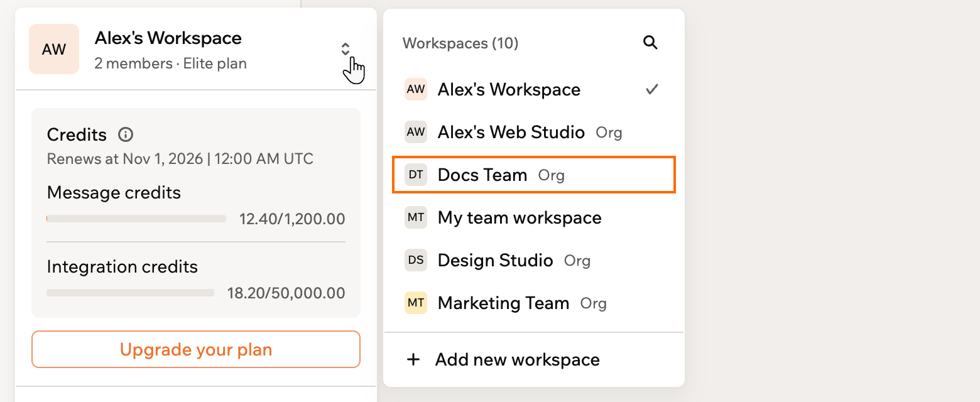Click the renewal date text Nov 1, 2026
The height and width of the screenshot is (402, 980).
[164, 159]
